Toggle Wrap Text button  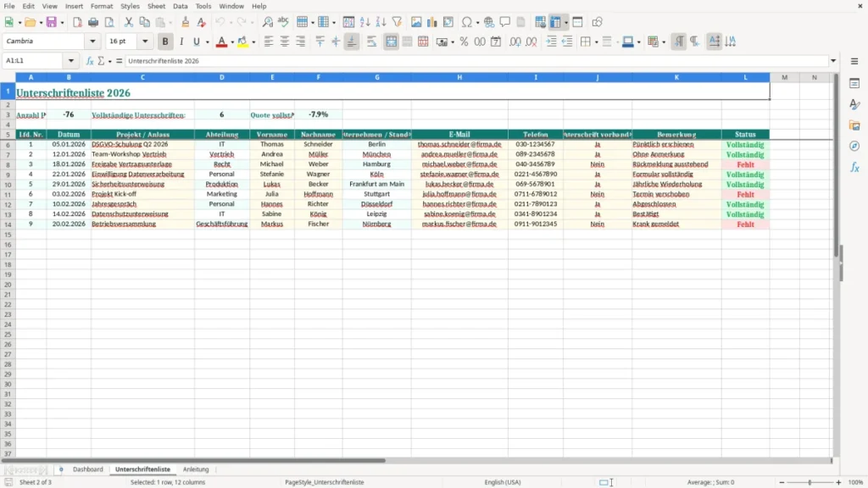(x=371, y=42)
